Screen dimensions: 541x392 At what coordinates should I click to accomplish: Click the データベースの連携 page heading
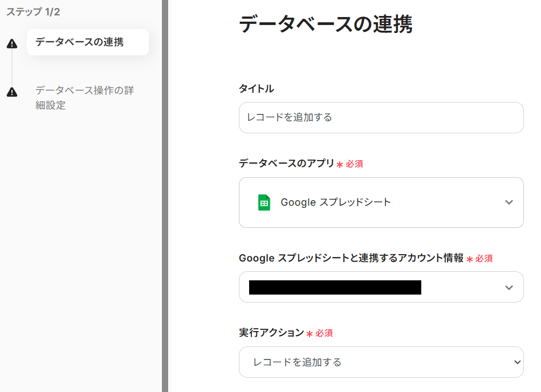point(326,24)
